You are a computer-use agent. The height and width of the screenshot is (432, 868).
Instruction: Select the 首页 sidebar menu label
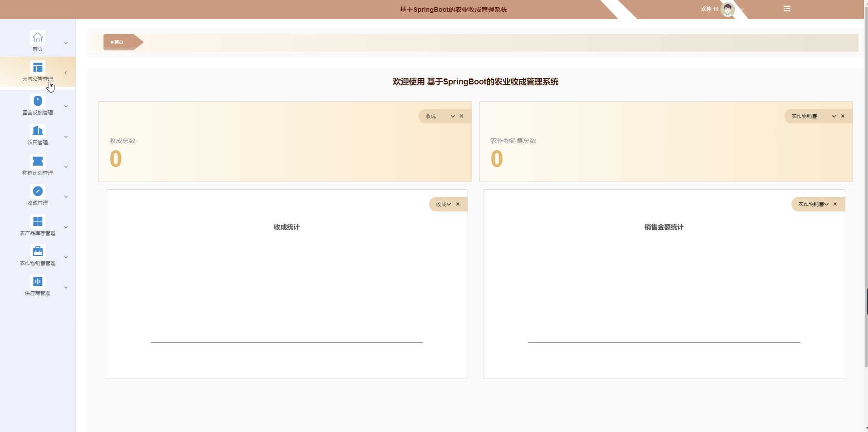pyautogui.click(x=38, y=49)
